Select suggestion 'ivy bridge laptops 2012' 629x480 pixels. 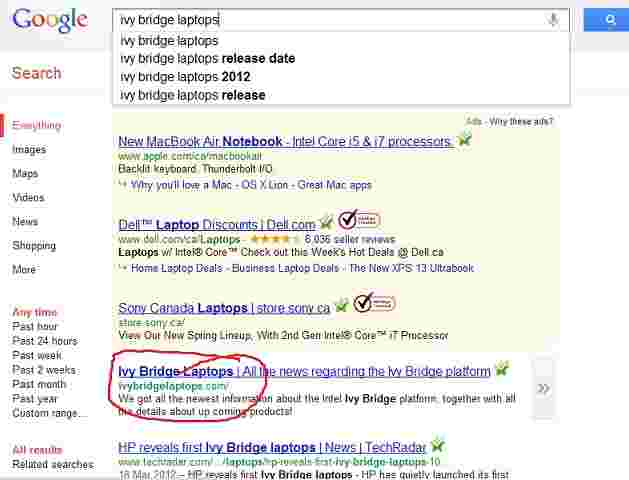point(340,77)
